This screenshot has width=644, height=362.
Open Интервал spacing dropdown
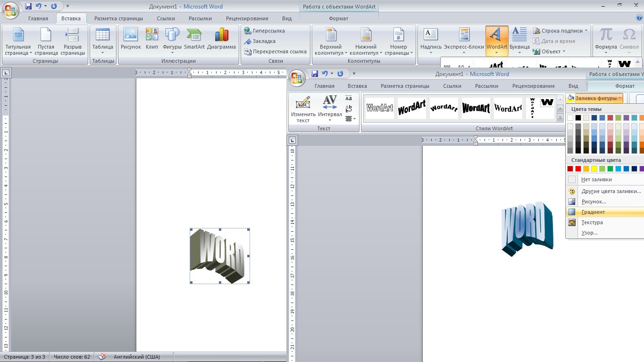pos(330,109)
